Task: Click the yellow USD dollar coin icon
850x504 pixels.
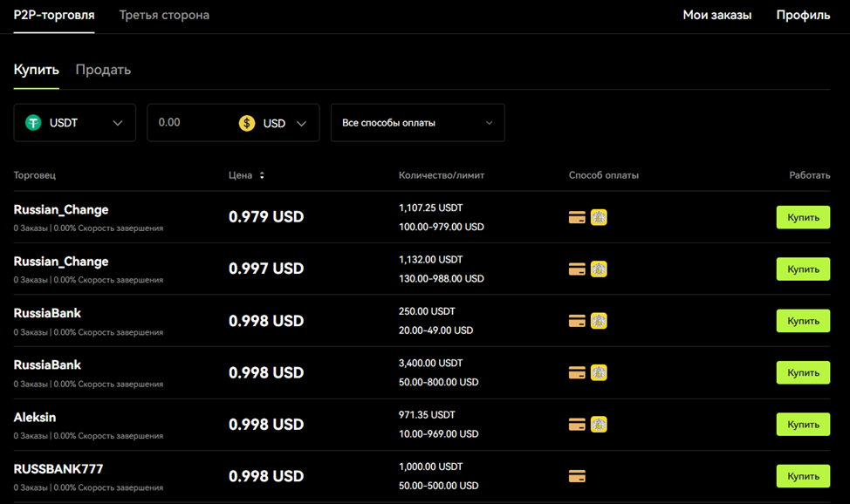Action: tap(247, 123)
